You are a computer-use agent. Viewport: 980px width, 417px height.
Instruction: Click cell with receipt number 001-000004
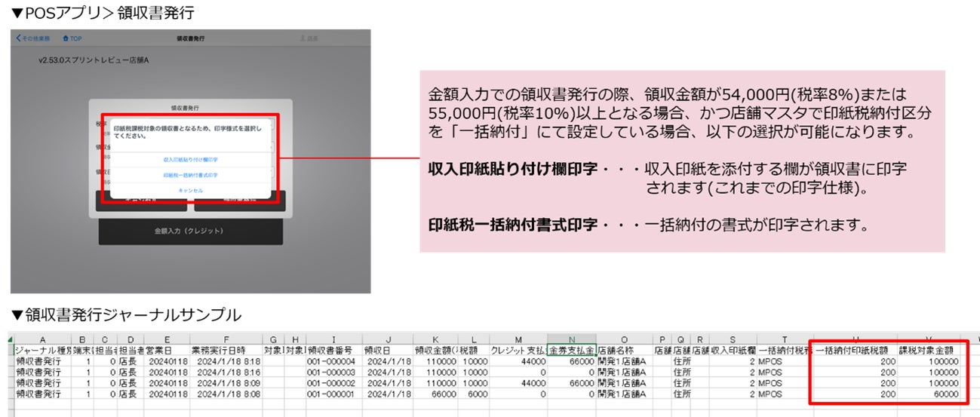(334, 361)
